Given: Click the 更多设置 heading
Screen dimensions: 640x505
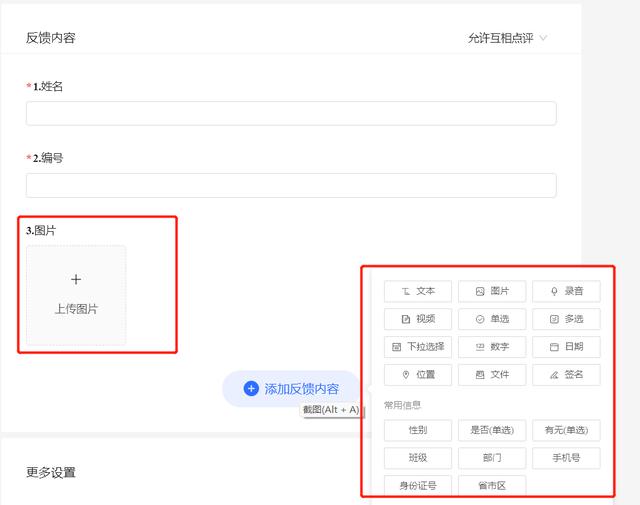Looking at the screenshot, I should tap(51, 472).
